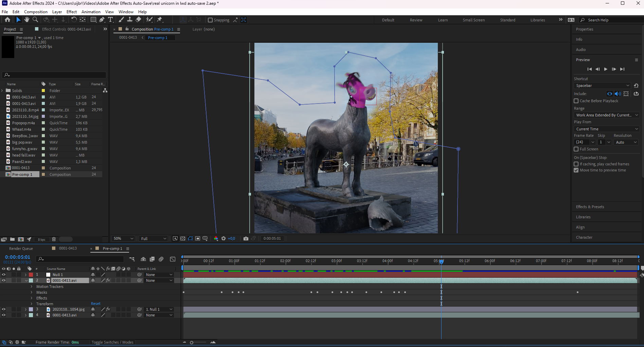The width and height of the screenshot is (644, 347).
Task: Select the Zoom tool magnifier
Action: tap(35, 20)
